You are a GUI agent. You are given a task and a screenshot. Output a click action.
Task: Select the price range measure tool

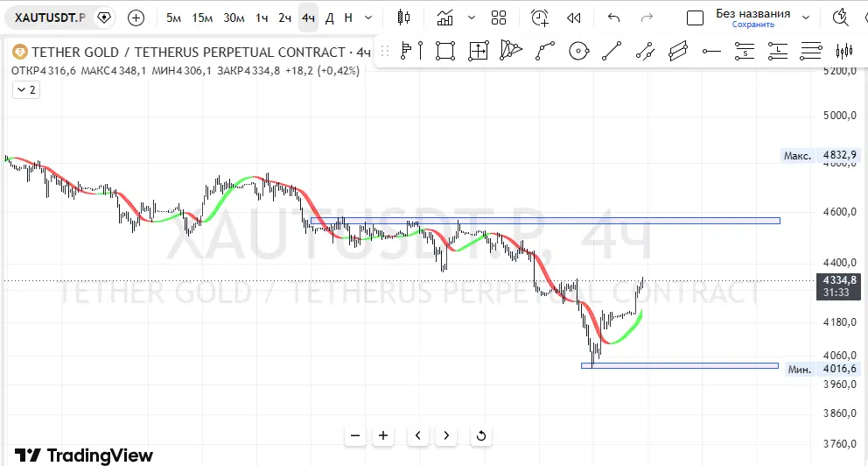click(x=479, y=51)
